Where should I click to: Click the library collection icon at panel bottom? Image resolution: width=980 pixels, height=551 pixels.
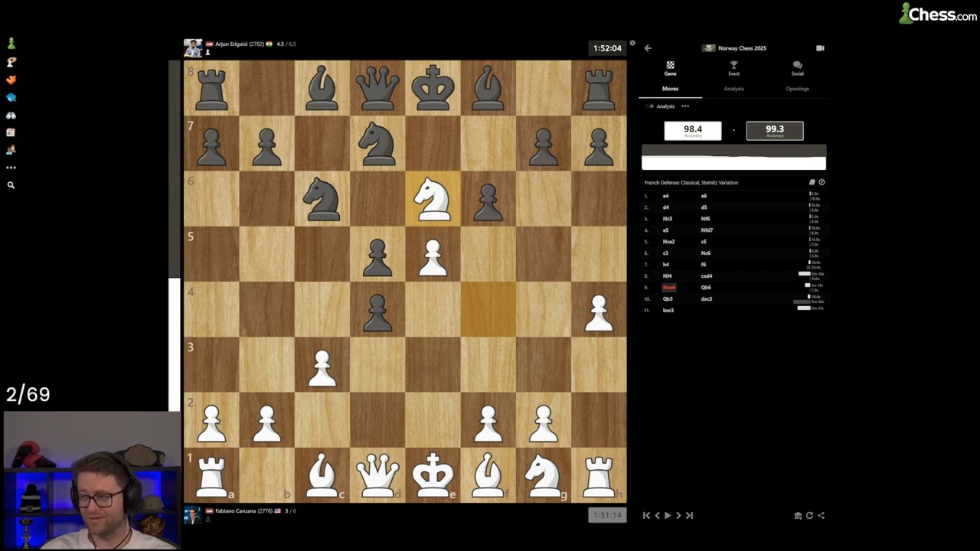(x=798, y=516)
